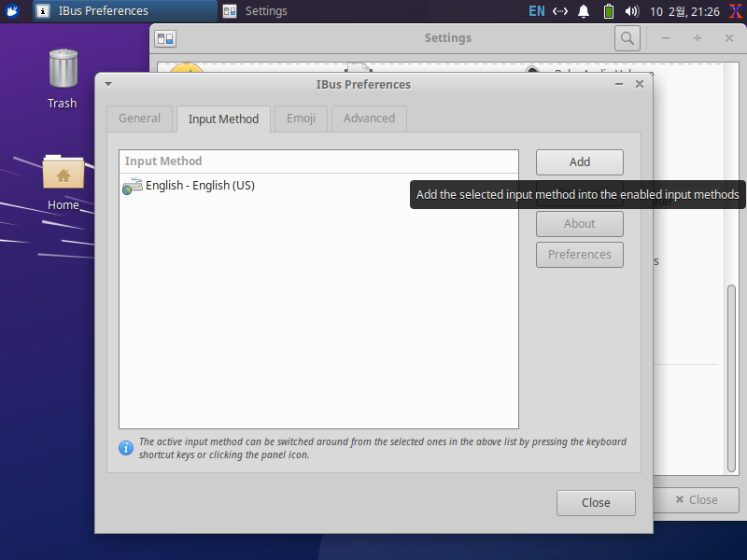Select the English - English (US) row
Image resolution: width=747 pixels, height=560 pixels.
coord(318,186)
